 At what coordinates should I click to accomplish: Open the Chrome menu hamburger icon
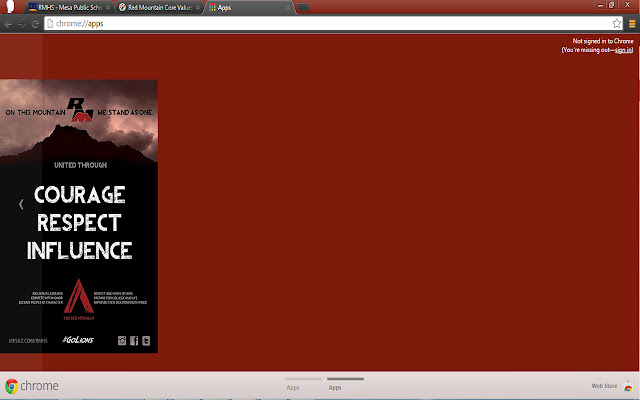click(x=632, y=24)
